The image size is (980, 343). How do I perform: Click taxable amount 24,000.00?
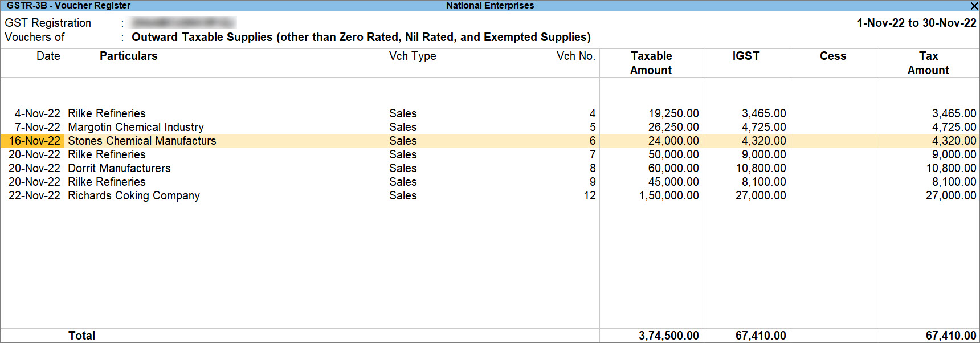coord(673,141)
